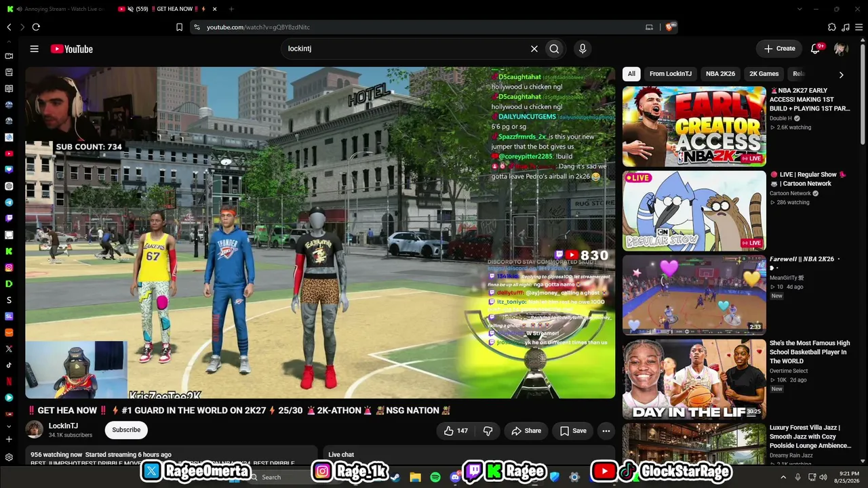868x488 pixels.
Task: Save the video to playlist
Action: click(573, 430)
